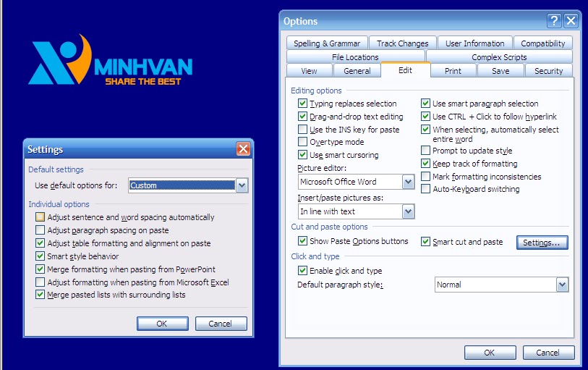Toggle Merge formatting when pasting from PowerPoint
Image resolution: width=588 pixels, height=370 pixels.
tap(40, 269)
